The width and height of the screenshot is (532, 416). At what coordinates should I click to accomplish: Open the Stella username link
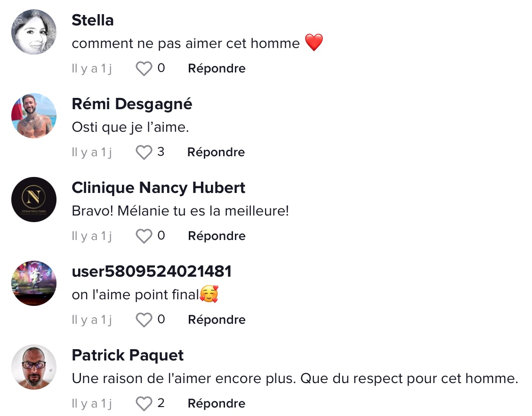(93, 20)
